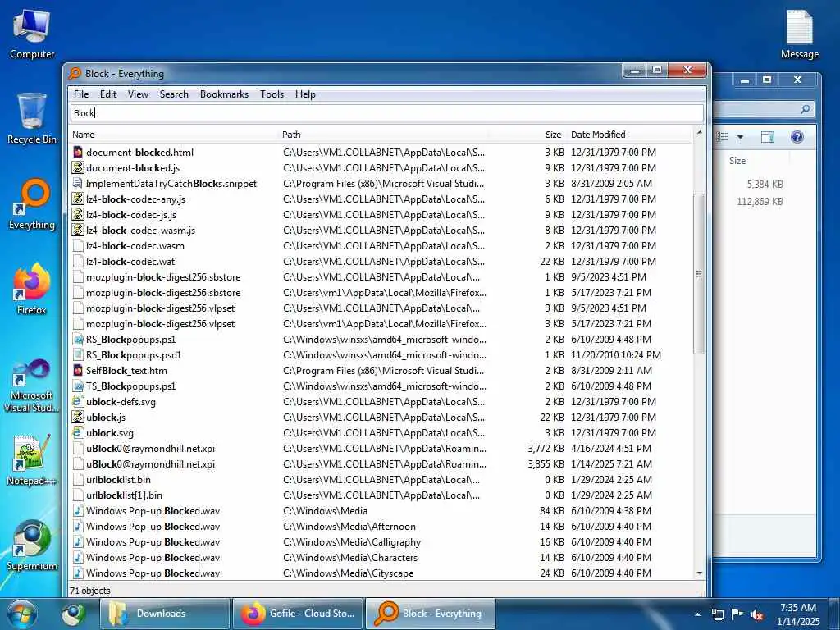Image resolution: width=840 pixels, height=630 pixels.
Task: Open the File menu
Action: pos(81,94)
